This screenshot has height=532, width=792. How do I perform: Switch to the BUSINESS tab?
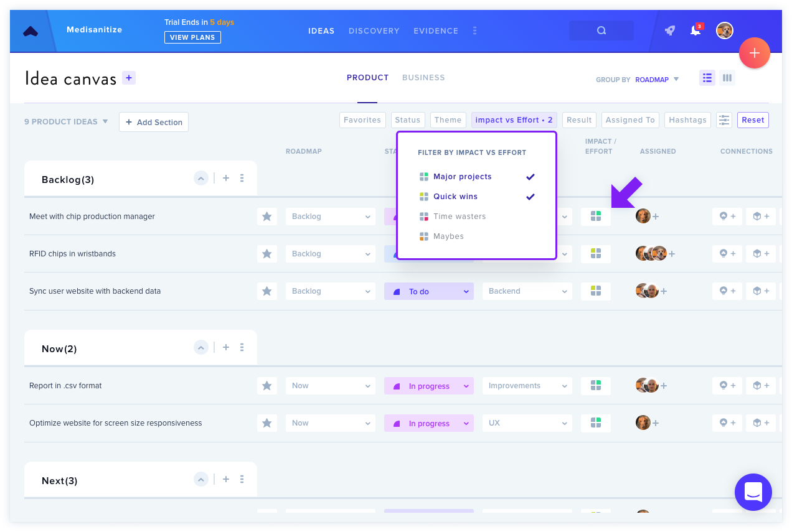pos(423,78)
